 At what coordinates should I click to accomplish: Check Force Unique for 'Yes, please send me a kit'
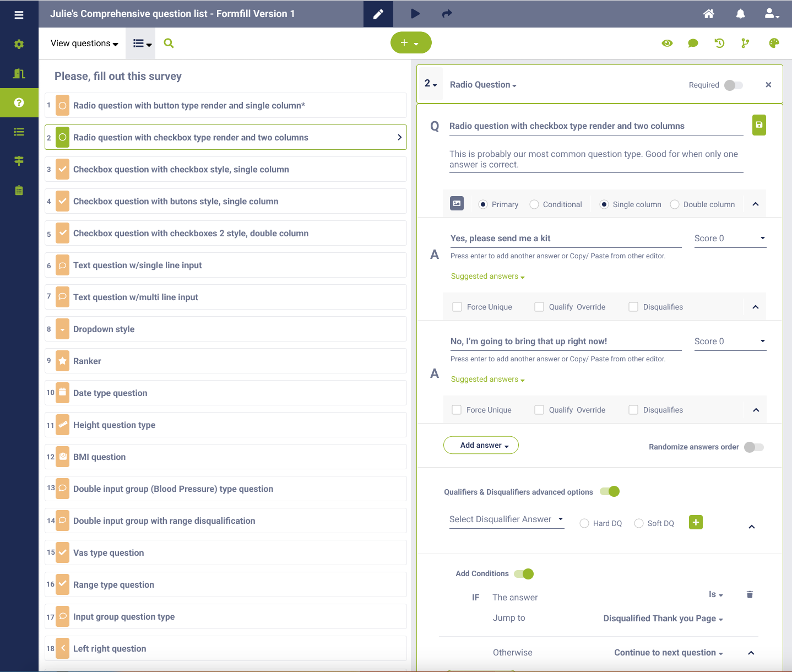click(x=457, y=307)
